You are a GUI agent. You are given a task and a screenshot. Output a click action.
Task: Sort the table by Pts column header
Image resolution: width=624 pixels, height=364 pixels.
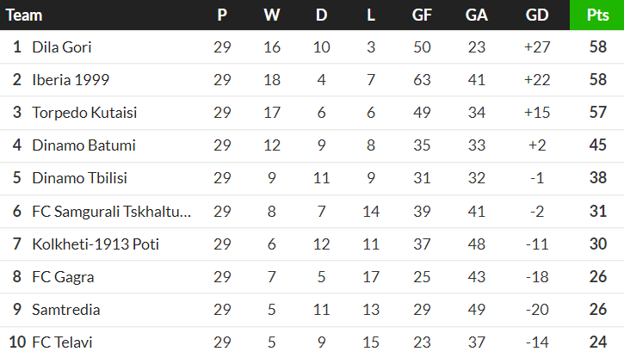(597, 15)
